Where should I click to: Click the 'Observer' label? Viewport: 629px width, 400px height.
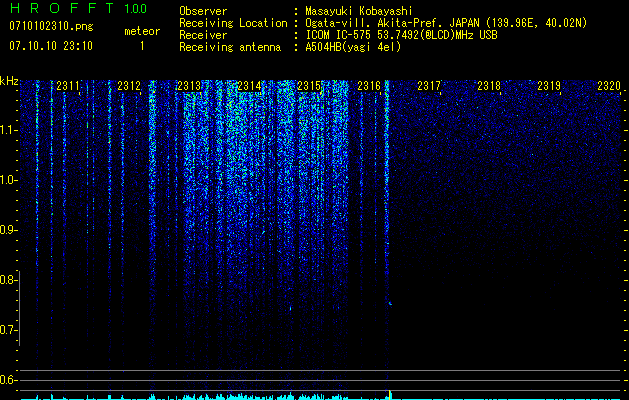click(x=203, y=11)
